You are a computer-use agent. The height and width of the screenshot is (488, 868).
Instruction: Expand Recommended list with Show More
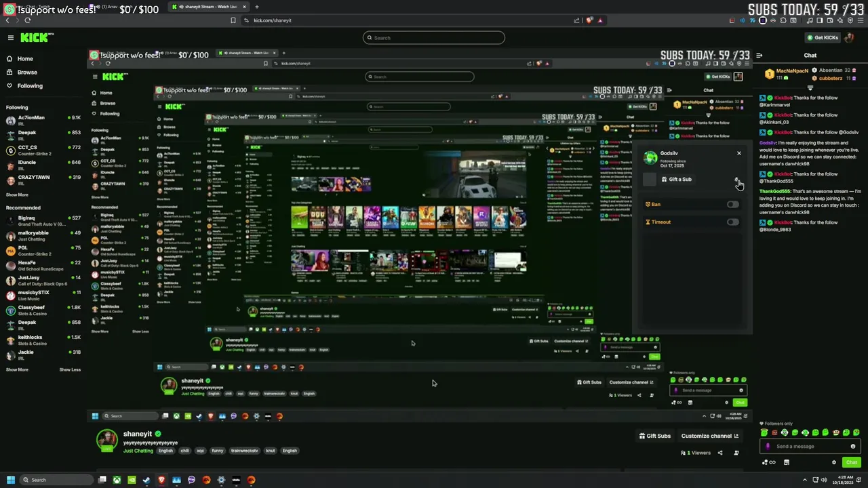tap(17, 369)
